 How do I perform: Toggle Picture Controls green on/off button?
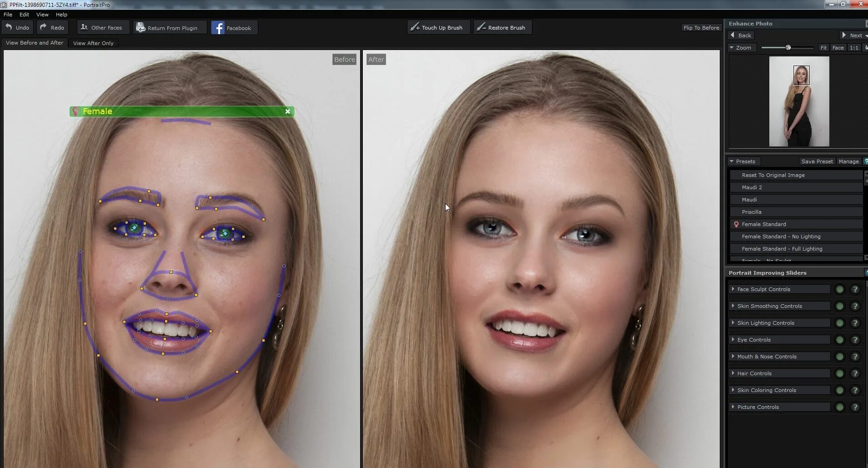click(x=840, y=407)
